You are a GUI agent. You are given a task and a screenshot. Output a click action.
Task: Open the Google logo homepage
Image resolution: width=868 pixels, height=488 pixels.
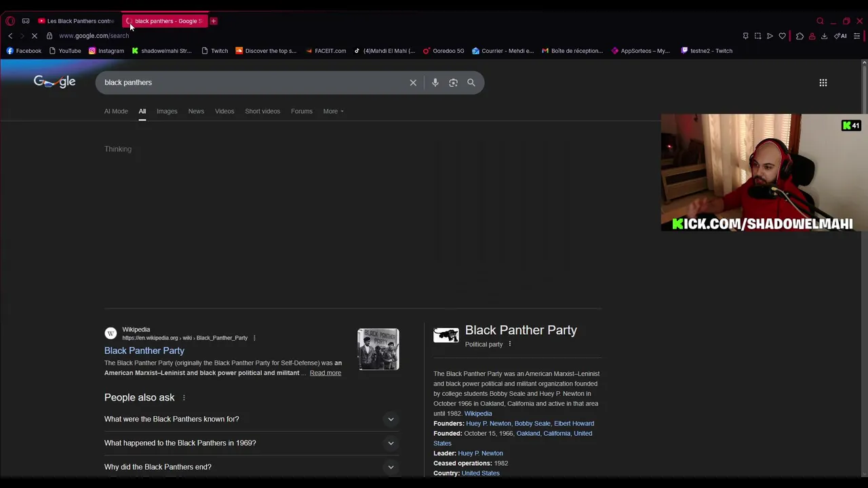pyautogui.click(x=55, y=82)
